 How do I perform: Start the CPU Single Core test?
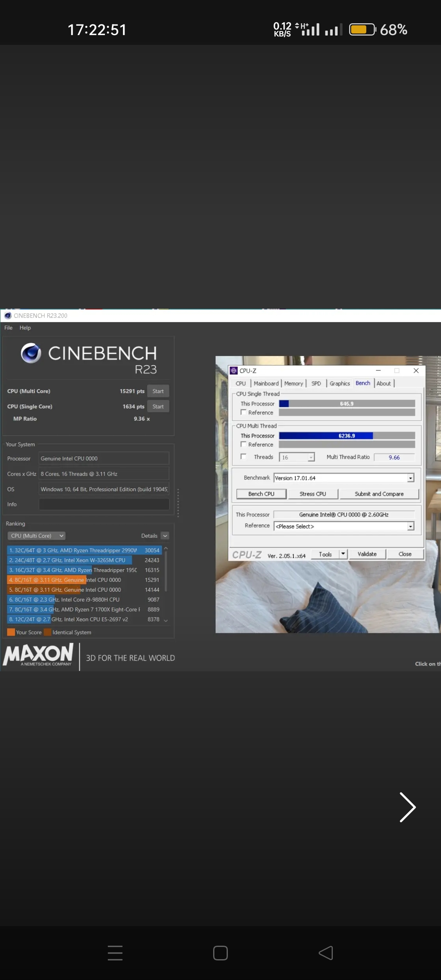click(x=158, y=406)
